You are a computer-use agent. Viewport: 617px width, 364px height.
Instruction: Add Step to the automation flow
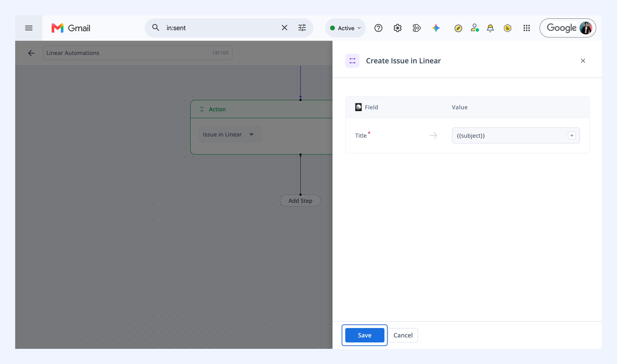[300, 201]
